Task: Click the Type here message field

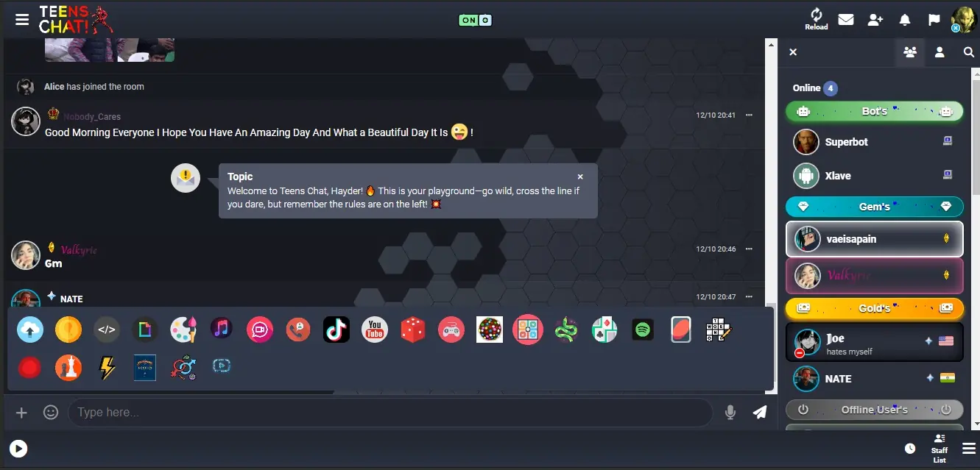Action: (x=390, y=413)
